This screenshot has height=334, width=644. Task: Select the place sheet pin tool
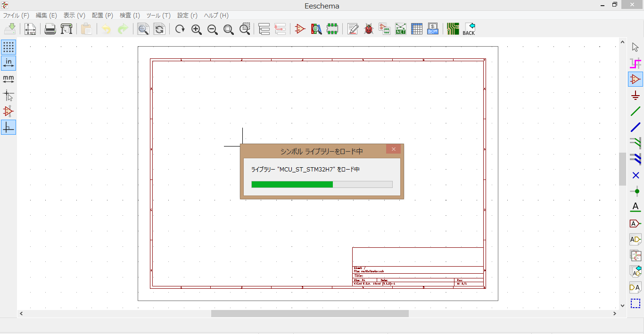pyautogui.click(x=636, y=287)
